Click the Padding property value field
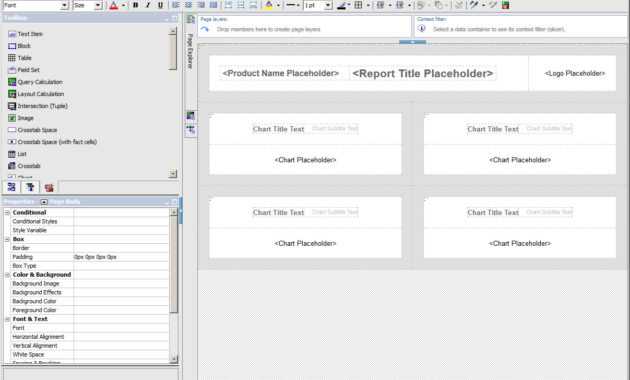Image resolution: width=630 pixels, height=380 pixels. tap(121, 257)
